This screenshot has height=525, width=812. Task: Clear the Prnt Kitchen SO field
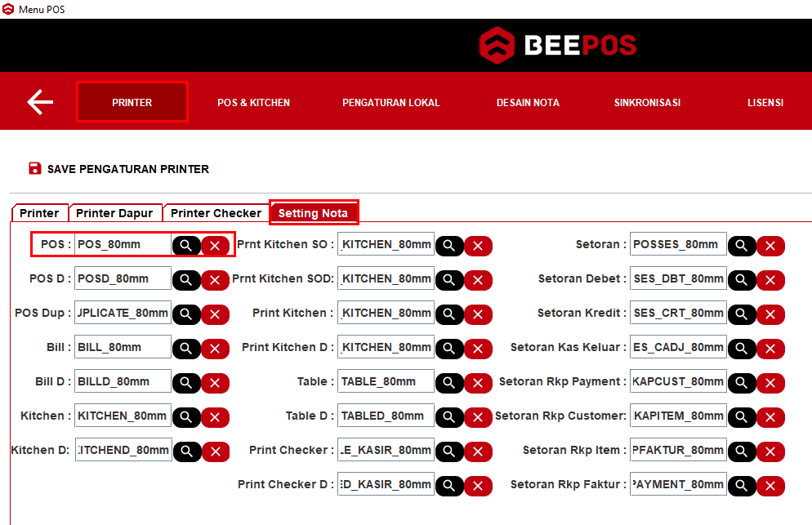click(478, 245)
